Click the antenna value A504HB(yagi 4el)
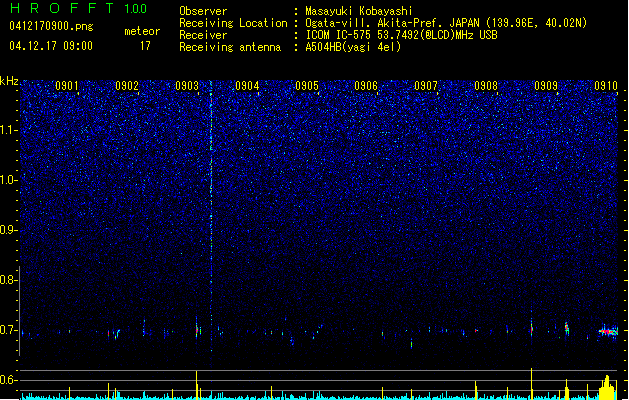 pos(353,47)
